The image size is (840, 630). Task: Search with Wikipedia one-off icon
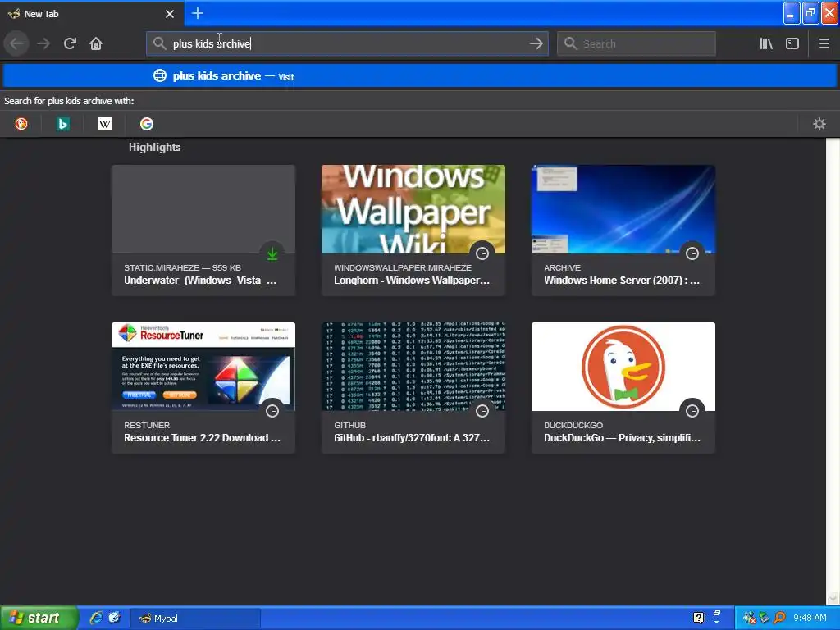105,124
